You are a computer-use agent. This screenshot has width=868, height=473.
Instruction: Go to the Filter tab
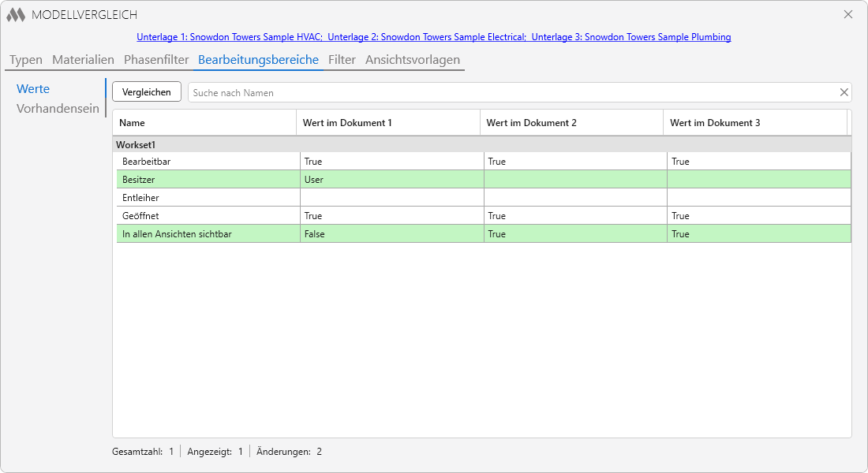click(342, 60)
